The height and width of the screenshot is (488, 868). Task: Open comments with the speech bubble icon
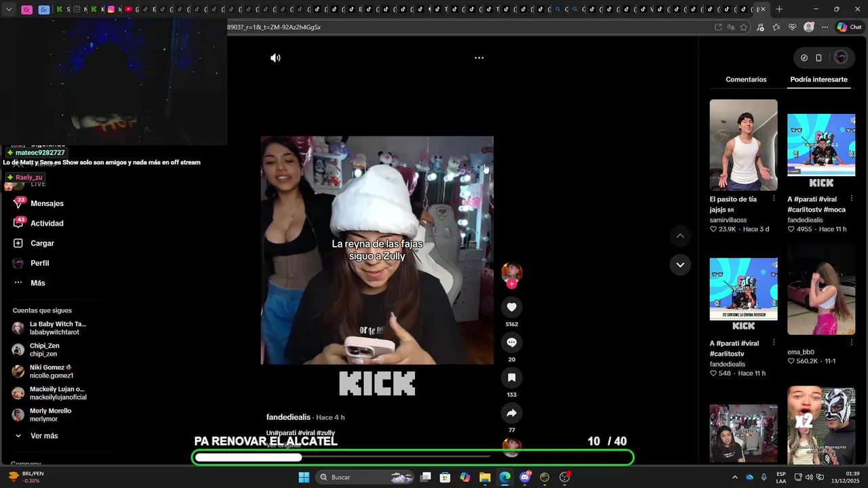[511, 342]
